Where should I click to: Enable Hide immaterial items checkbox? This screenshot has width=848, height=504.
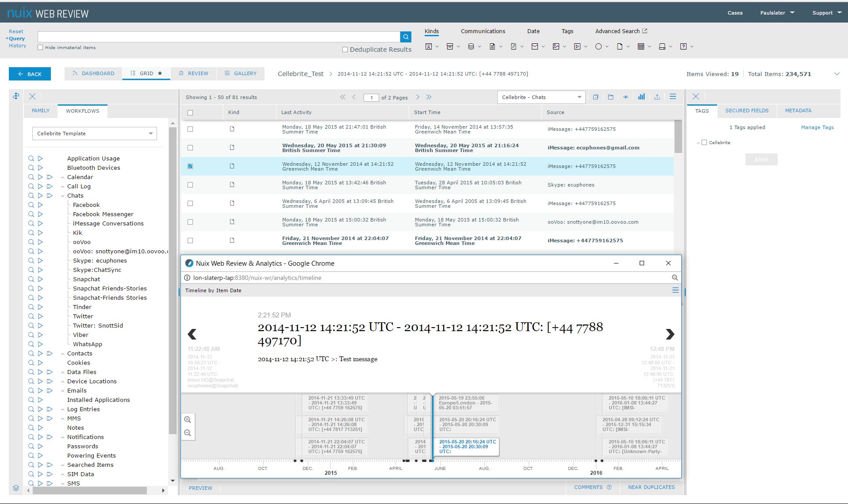pyautogui.click(x=40, y=47)
